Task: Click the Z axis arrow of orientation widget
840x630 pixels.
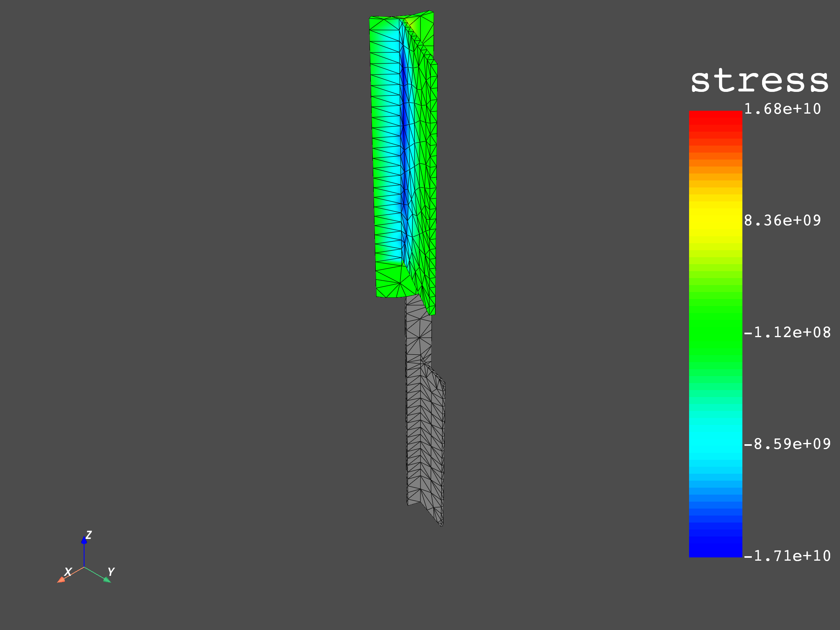Action: (x=84, y=540)
